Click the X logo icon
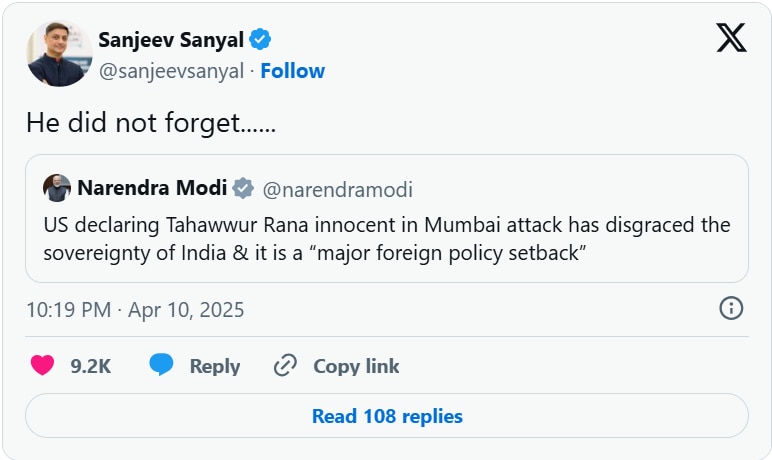 click(731, 38)
